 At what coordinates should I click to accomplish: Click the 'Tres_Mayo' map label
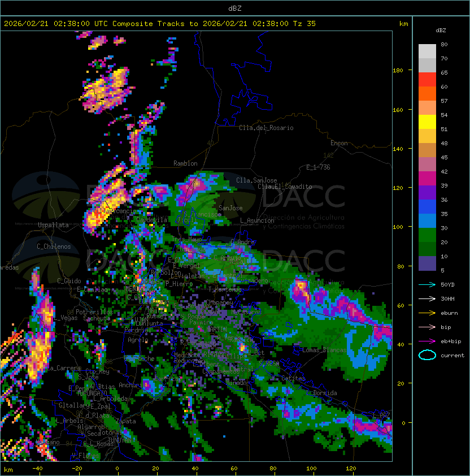[x=186, y=239]
